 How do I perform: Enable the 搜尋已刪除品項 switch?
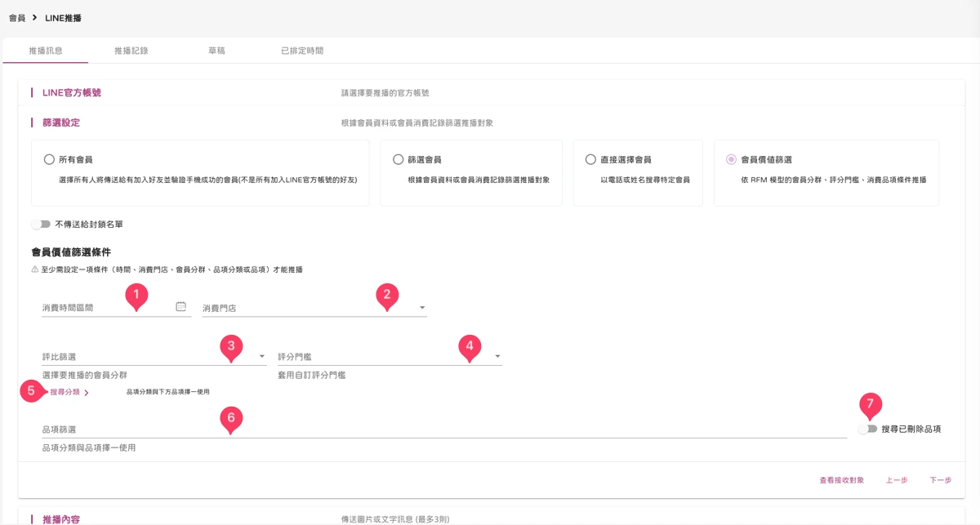[868, 429]
